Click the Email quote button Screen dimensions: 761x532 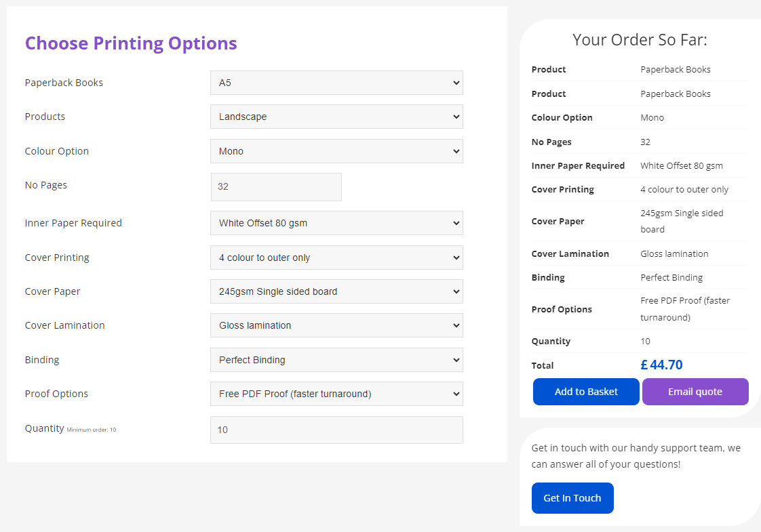click(695, 392)
